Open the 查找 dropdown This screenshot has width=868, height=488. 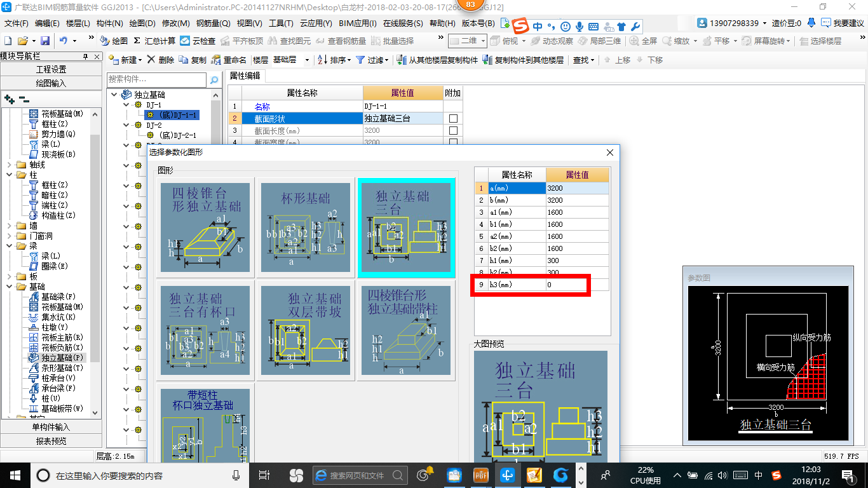[x=584, y=60]
